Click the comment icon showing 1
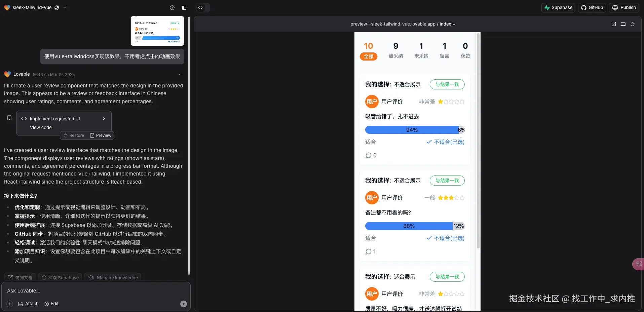644x312 pixels. point(369,252)
